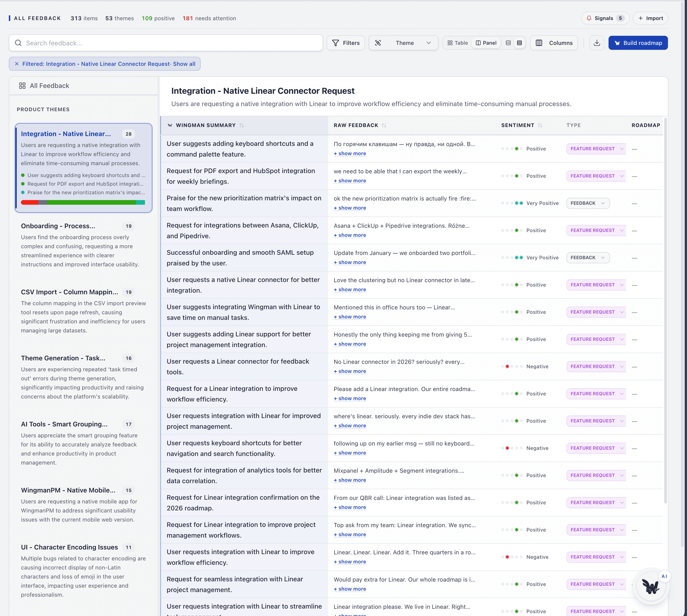Click Negative sentiment dots for 'No Linear connector' row
The width and height of the screenshot is (687, 616).
pos(512,367)
